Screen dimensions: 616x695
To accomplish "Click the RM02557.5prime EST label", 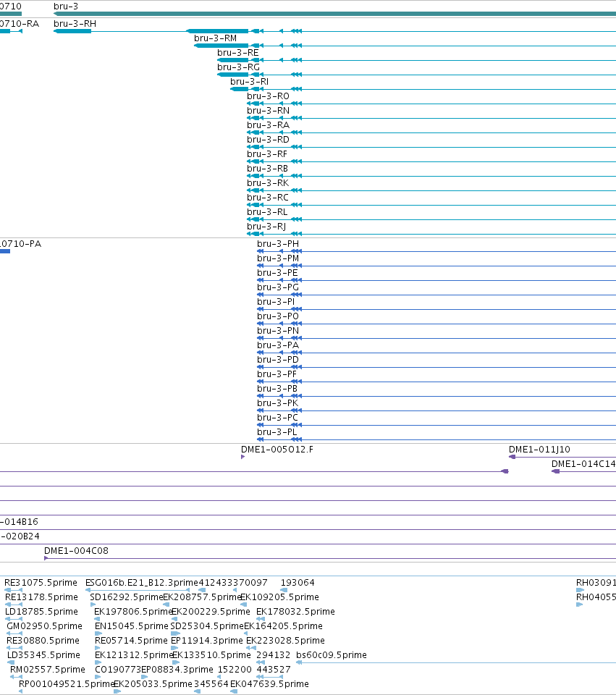I will pyautogui.click(x=48, y=670).
